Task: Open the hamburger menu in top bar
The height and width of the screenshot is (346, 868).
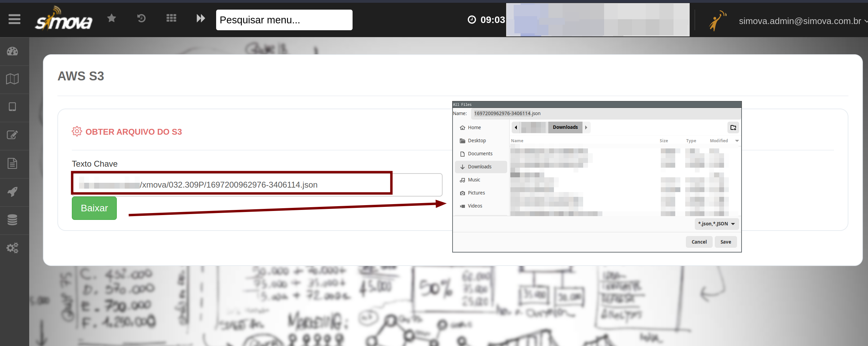Action: click(14, 19)
